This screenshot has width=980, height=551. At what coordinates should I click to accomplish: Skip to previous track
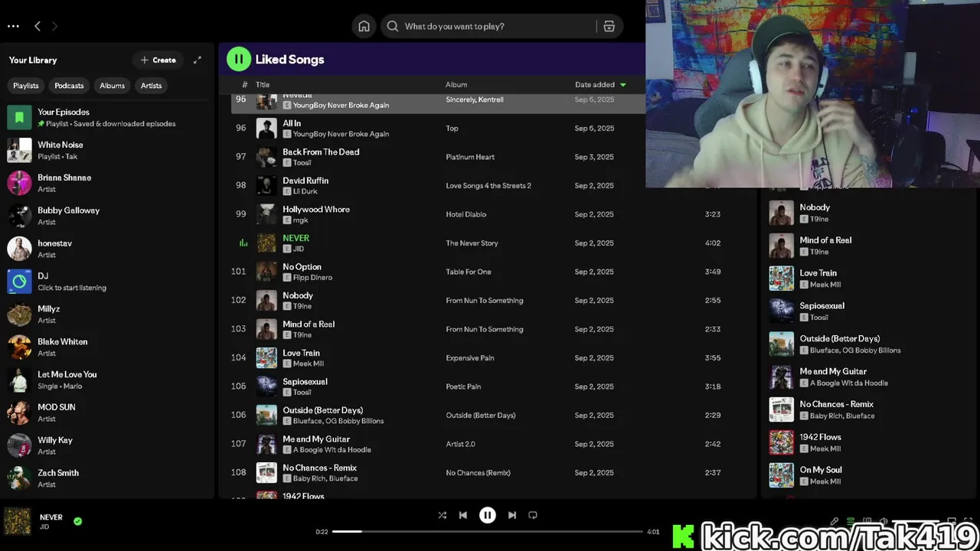tap(463, 515)
